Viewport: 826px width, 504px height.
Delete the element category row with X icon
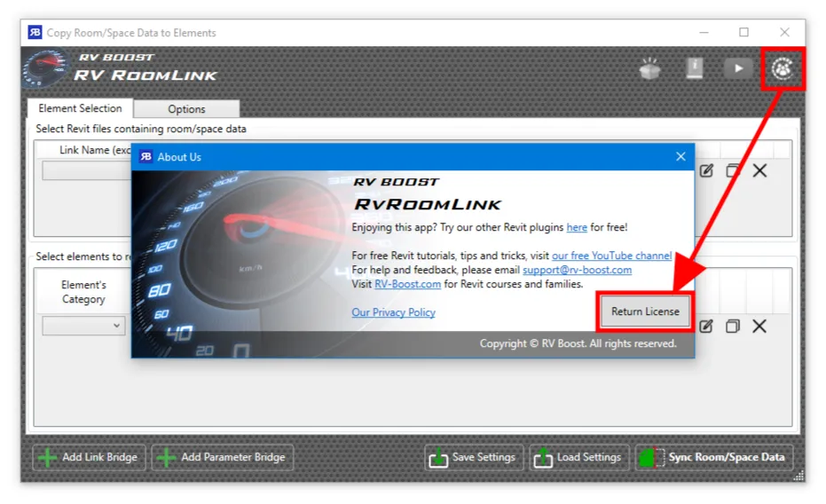pos(759,327)
